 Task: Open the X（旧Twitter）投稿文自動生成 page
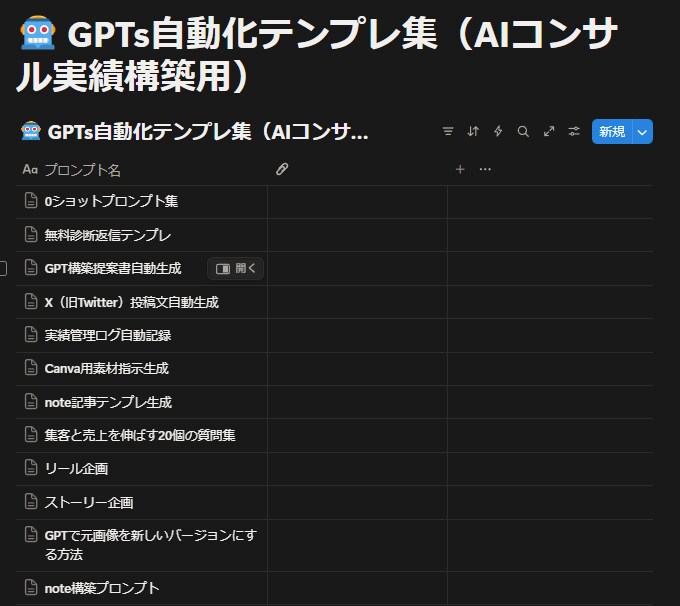coord(131,302)
